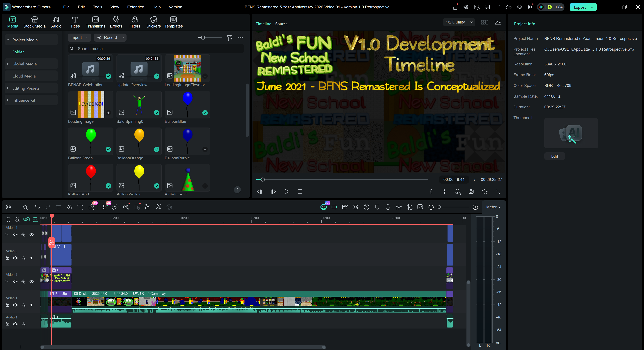Screen dimensions: 644x350
Task: Switch to the Source preview tab
Action: point(281,24)
